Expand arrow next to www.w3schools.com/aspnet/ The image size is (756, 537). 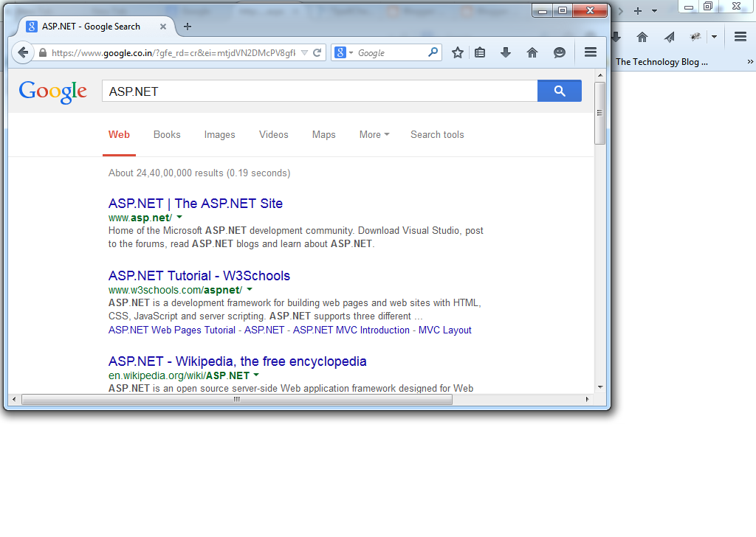[250, 289]
